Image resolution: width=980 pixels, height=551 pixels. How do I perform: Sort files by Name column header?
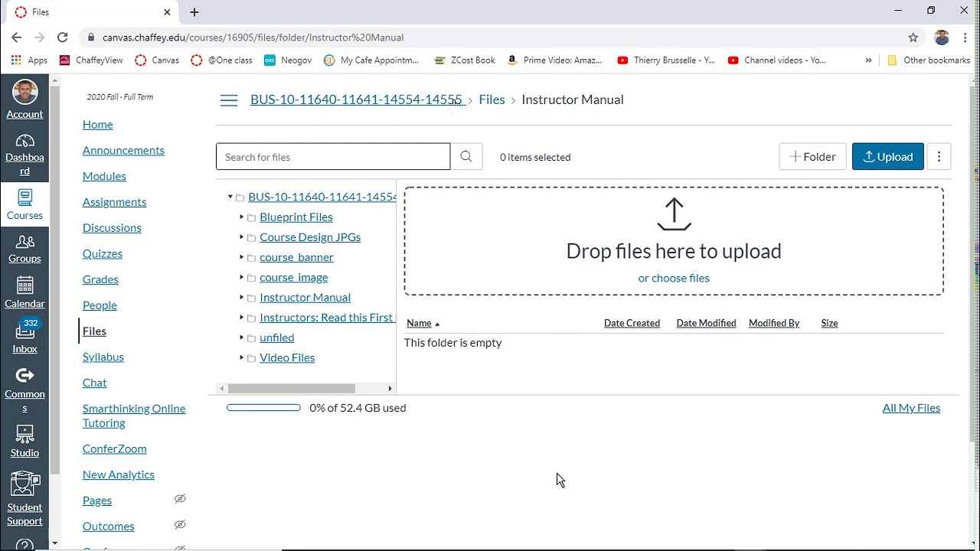click(423, 323)
